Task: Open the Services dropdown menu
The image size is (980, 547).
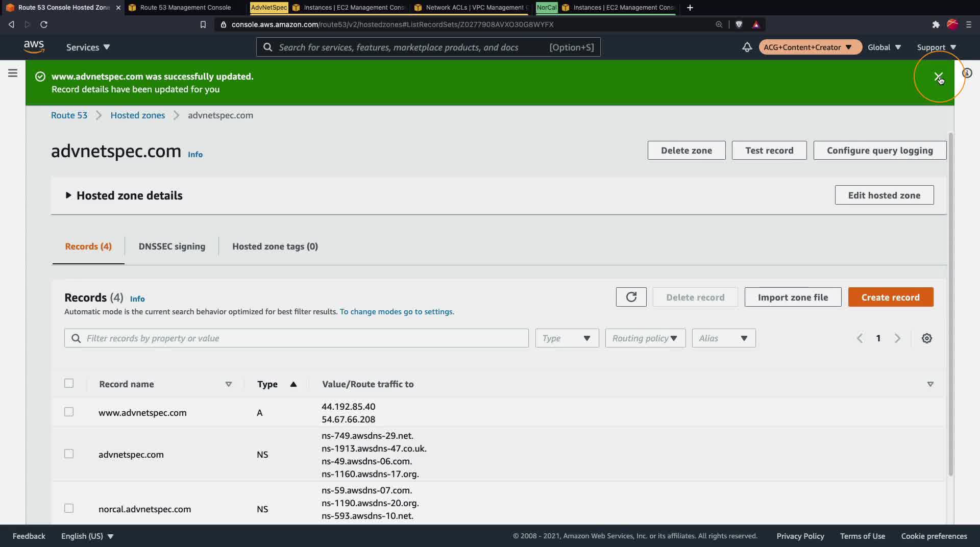Action: point(88,47)
